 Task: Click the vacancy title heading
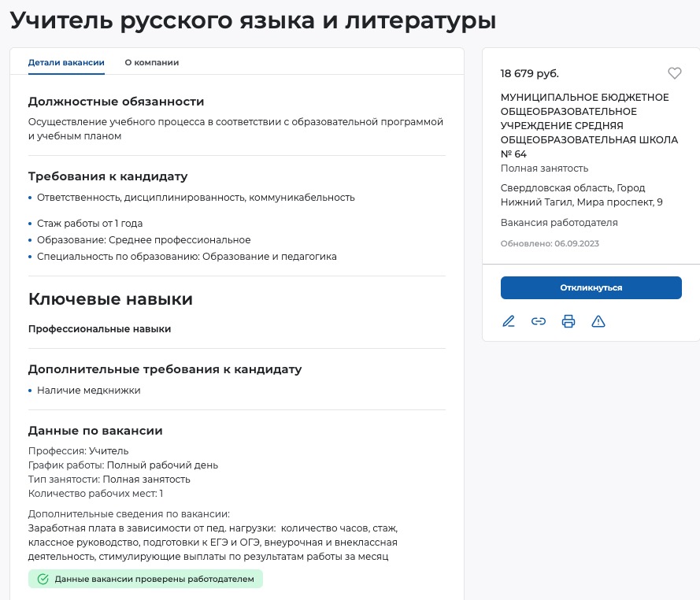(253, 21)
